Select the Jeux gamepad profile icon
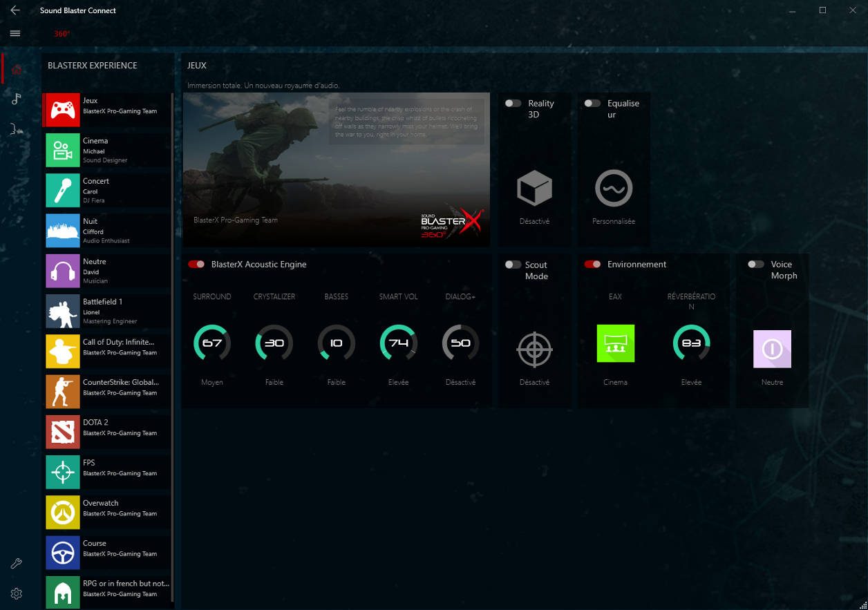This screenshot has width=868, height=610. coord(63,111)
